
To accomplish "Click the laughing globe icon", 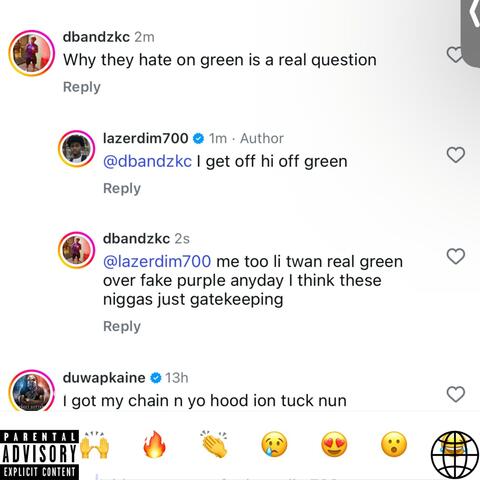I will pos(454,454).
